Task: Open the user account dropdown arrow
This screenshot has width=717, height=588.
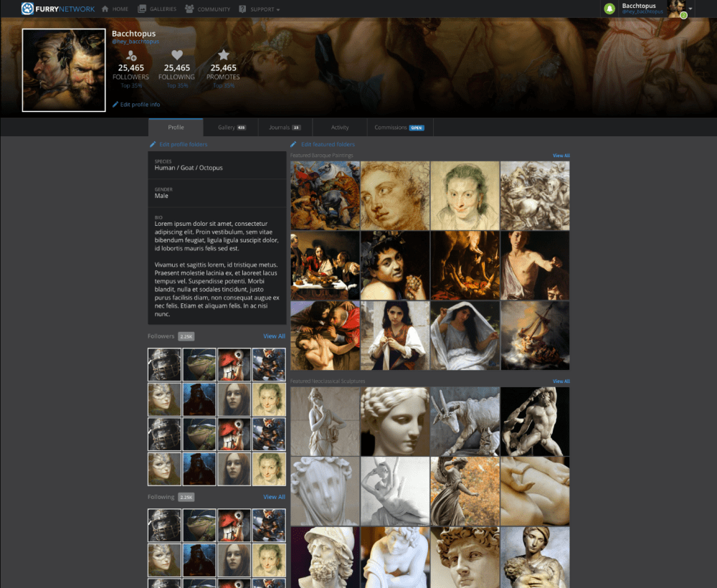Action: 690,9
